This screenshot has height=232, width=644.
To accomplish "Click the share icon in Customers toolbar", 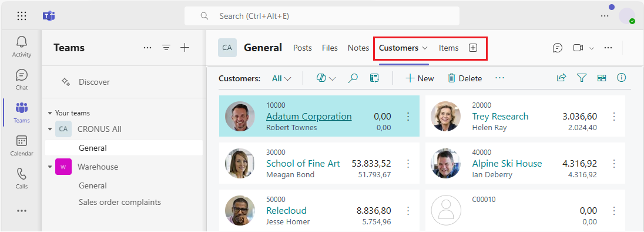I will 562,78.
